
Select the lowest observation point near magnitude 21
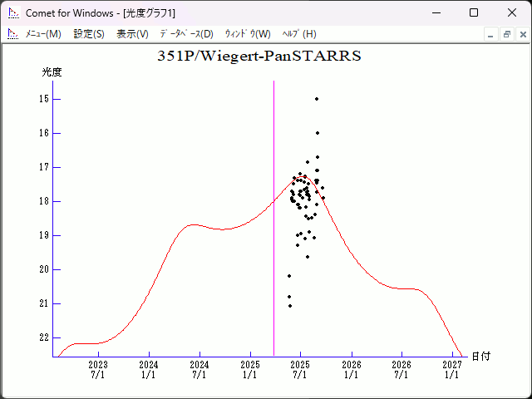tap(289, 306)
